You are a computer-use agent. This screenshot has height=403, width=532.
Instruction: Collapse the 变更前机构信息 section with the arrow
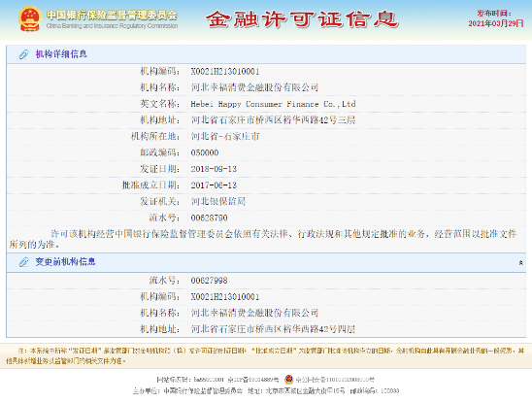point(520,263)
